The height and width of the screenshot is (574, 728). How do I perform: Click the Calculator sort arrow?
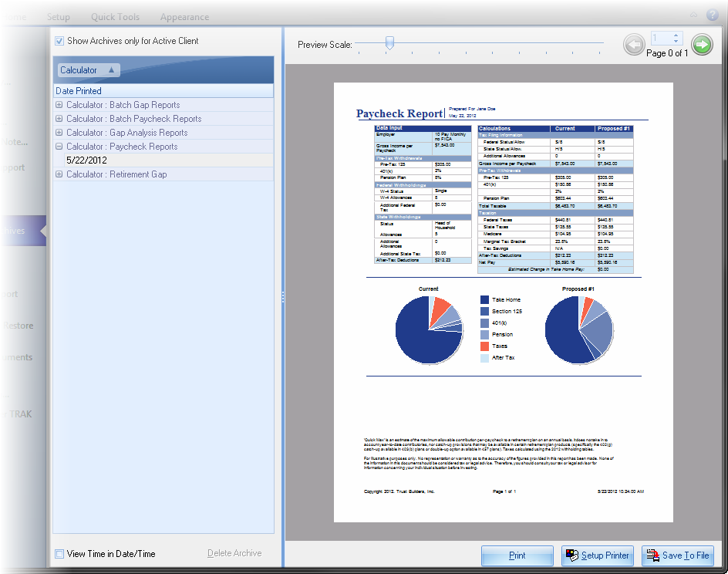pyautogui.click(x=110, y=70)
